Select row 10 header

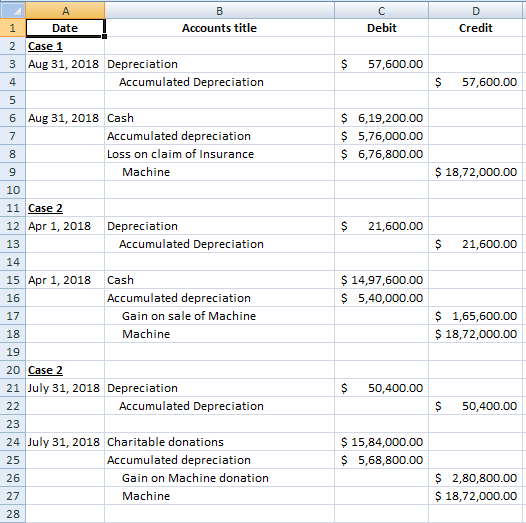pyautogui.click(x=12, y=190)
